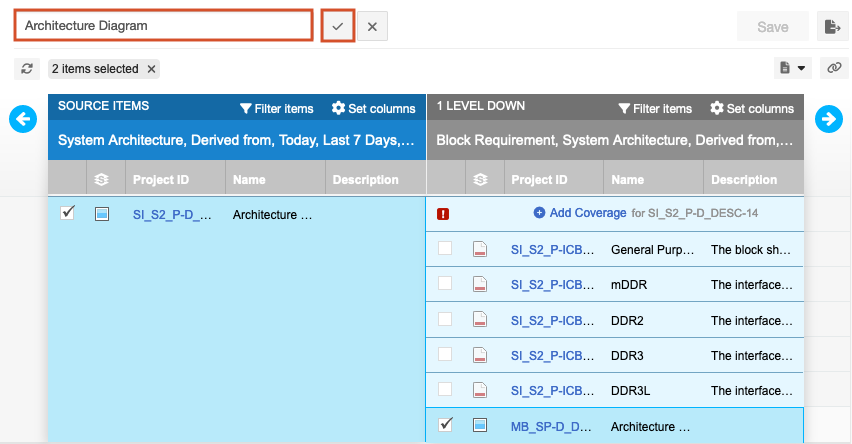Refresh the trace view
Screen dimensions: 852x444
tap(27, 69)
